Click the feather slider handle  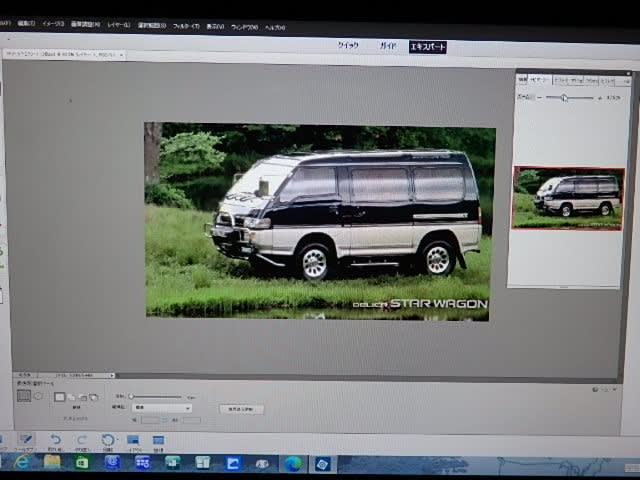pyautogui.click(x=131, y=396)
